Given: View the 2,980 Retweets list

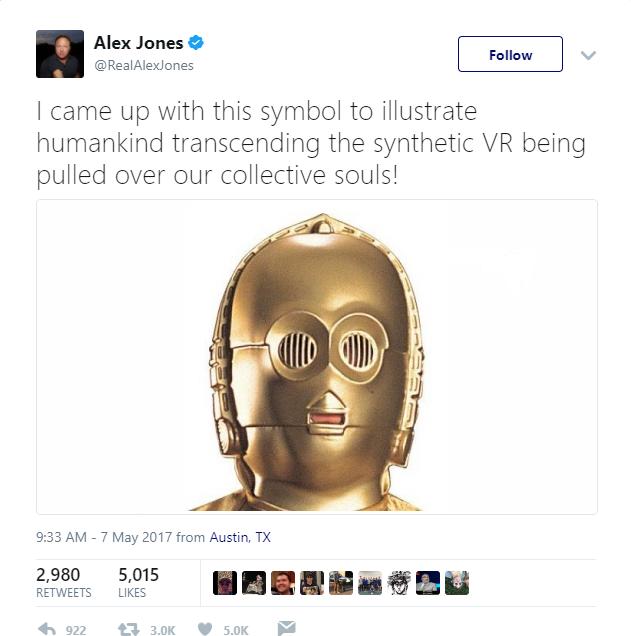Looking at the screenshot, I should coord(64,582).
